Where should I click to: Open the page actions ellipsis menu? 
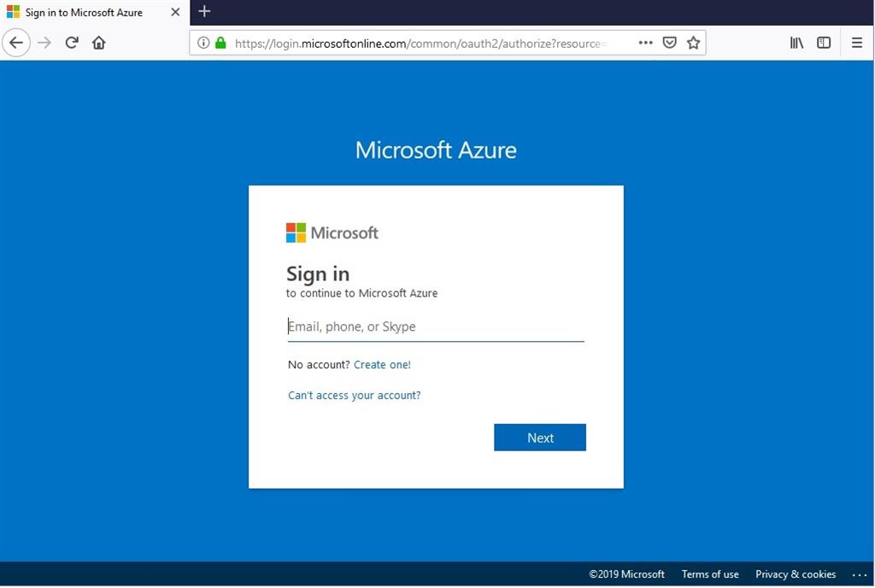click(645, 42)
